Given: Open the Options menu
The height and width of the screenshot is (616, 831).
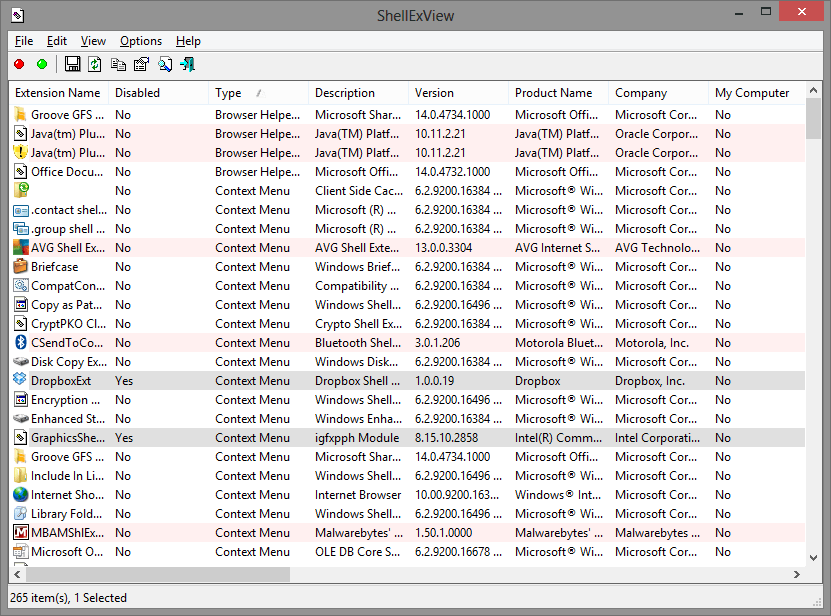Looking at the screenshot, I should [x=141, y=41].
